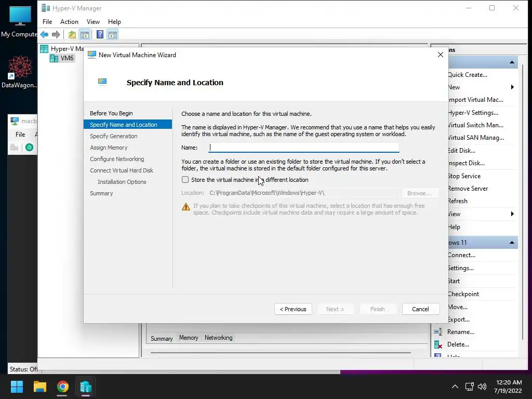Open Virtual SAN Manager action
Image resolution: width=532 pixels, height=399 pixels.
[476, 138]
